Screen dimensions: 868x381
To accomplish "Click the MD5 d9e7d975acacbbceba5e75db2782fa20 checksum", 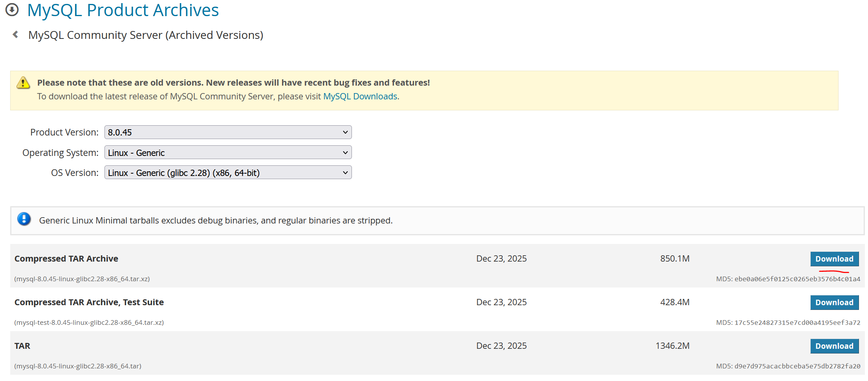I will pyautogui.click(x=788, y=366).
